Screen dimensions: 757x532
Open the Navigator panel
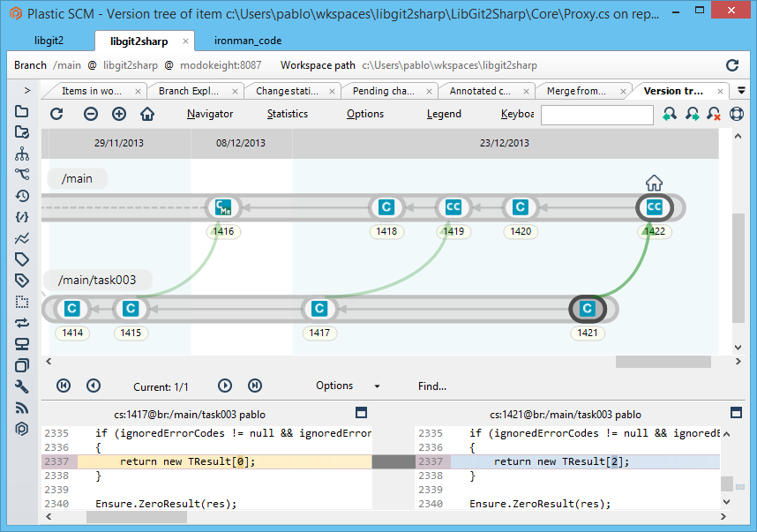[210, 114]
